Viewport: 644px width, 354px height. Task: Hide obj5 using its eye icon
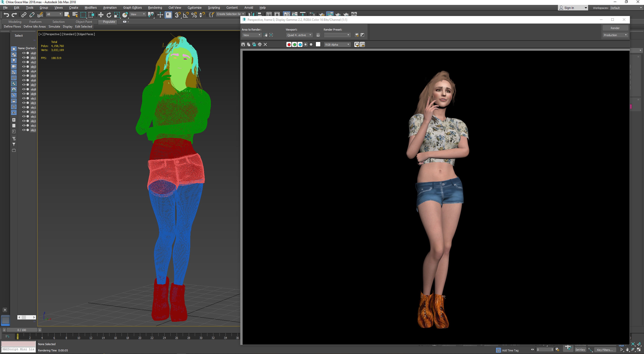24,76
